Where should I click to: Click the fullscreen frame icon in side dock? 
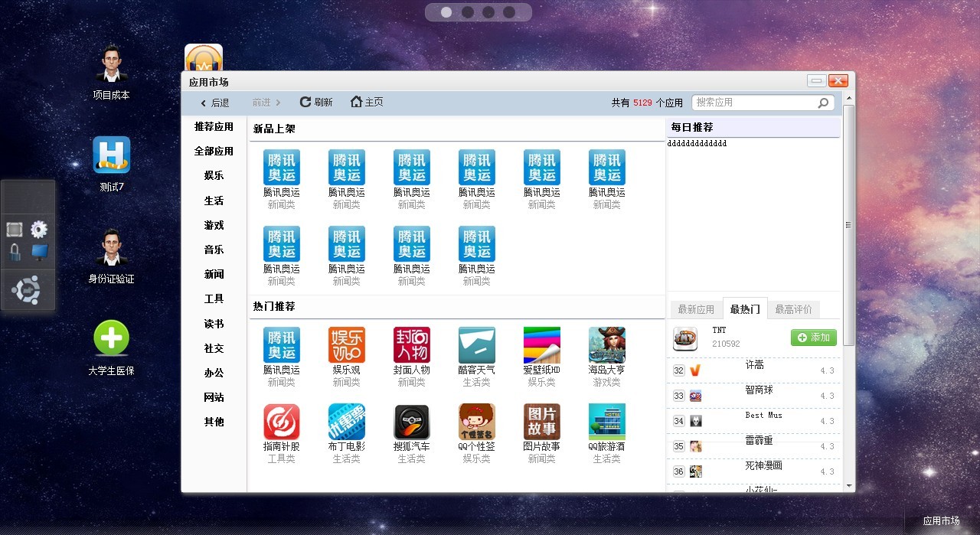coord(15,230)
